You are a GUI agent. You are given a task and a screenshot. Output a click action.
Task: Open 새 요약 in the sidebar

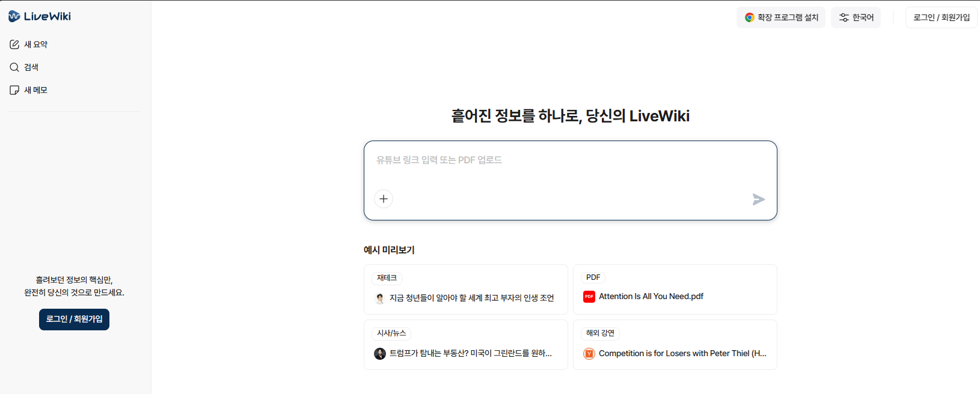(x=75, y=44)
